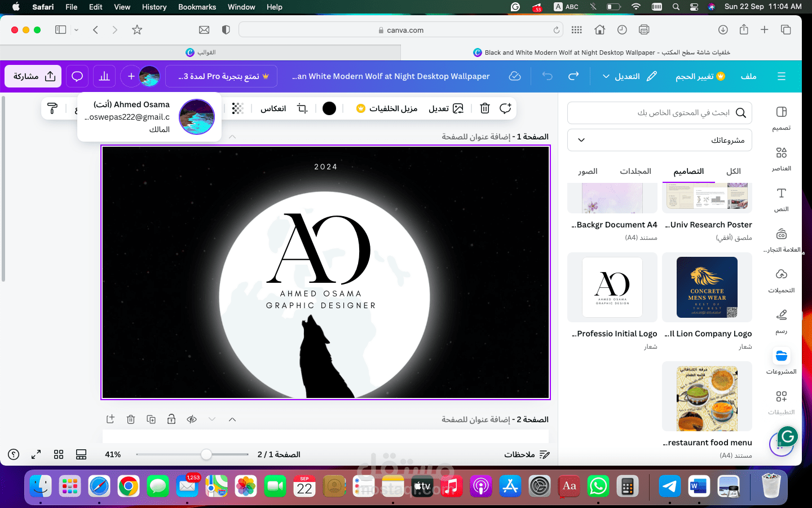Toggle the page thumbnails strip view
Viewport: 812px width, 508px height.
coord(81,454)
